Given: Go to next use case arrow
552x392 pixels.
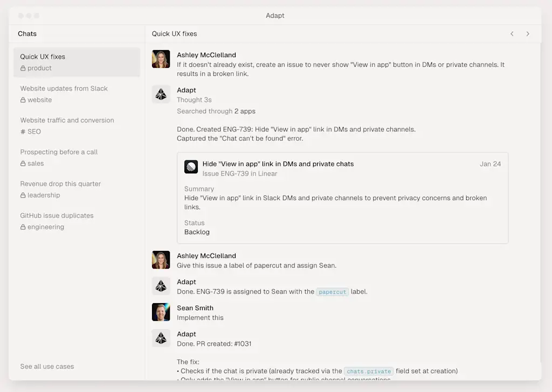Looking at the screenshot, I should coord(528,34).
